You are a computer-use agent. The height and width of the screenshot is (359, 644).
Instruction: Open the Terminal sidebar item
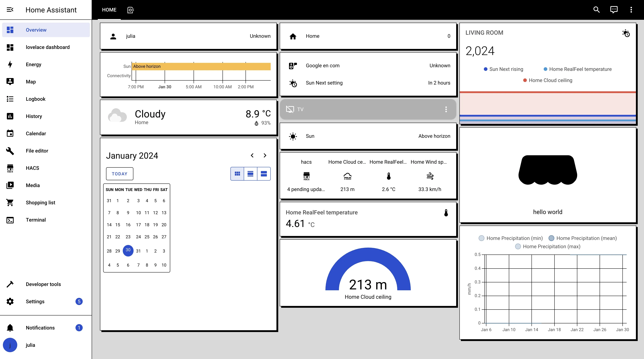(x=36, y=220)
